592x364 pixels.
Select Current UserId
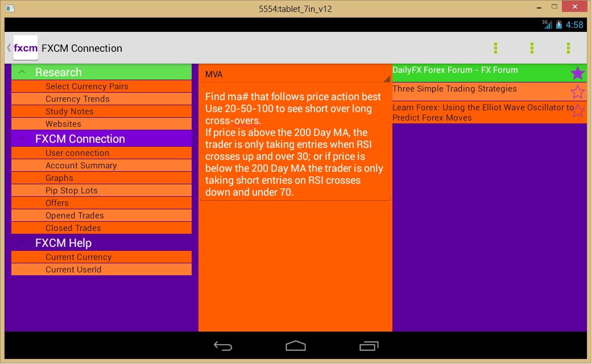(x=101, y=270)
